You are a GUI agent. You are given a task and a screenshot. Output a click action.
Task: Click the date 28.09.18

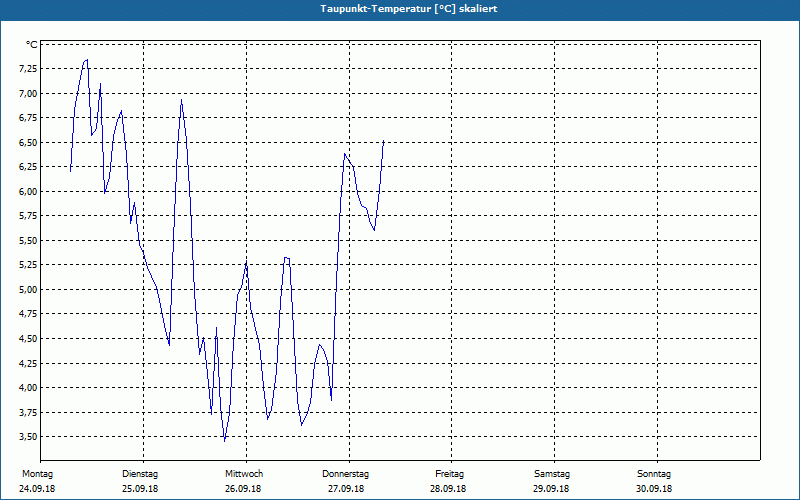click(448, 489)
